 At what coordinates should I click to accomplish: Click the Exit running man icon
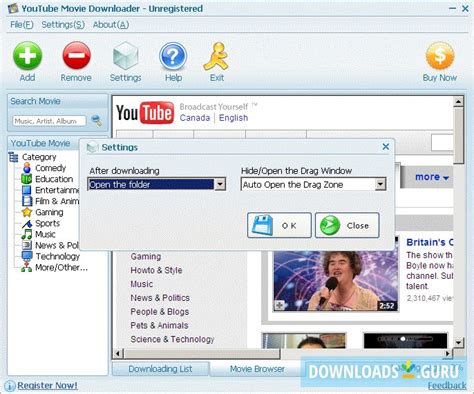click(x=217, y=56)
